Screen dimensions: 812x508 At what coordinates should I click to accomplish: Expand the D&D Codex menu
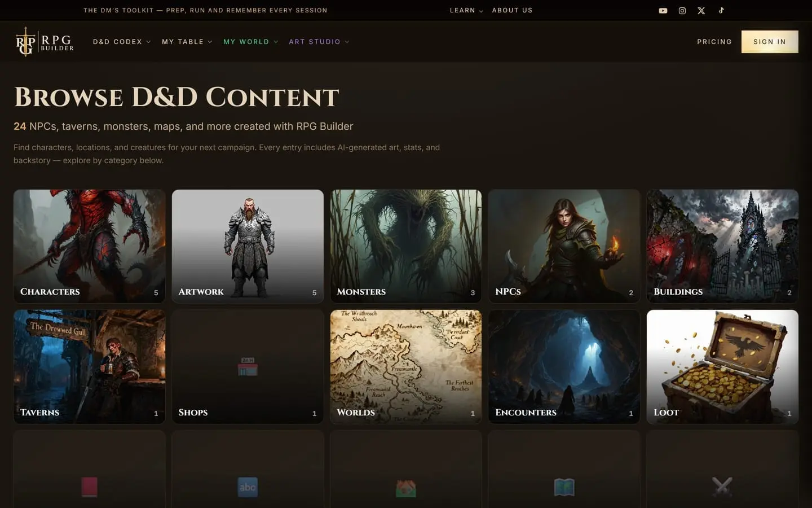122,42
